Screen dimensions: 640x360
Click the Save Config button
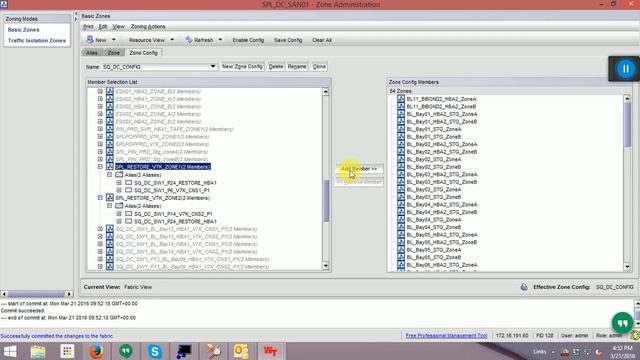(x=288, y=40)
